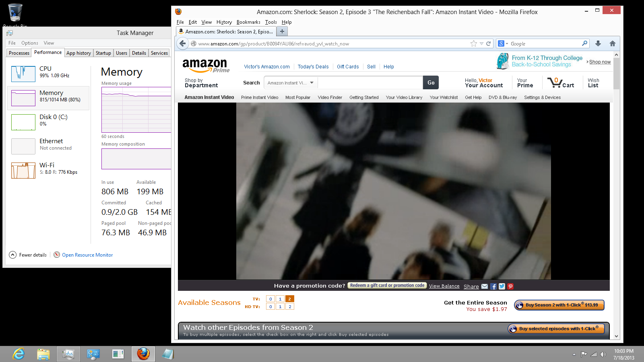Open the Firefox Tools menu
This screenshot has height=362, width=644.
[x=271, y=22]
